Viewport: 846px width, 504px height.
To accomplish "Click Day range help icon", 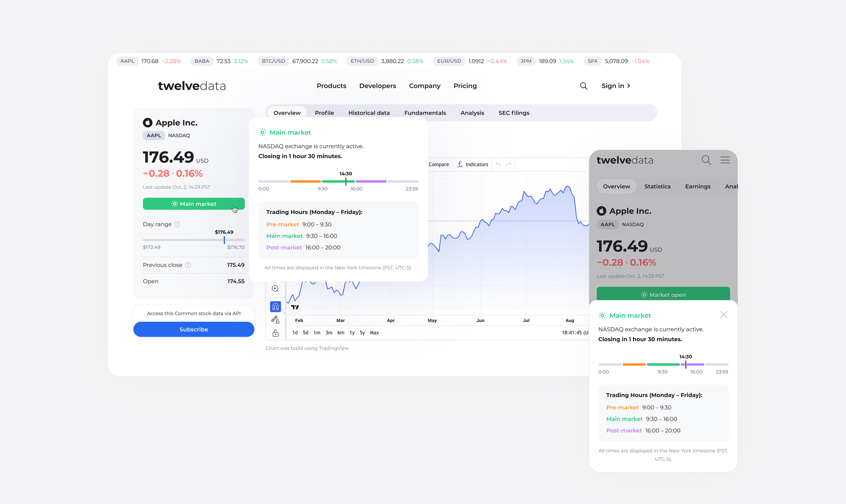I will click(177, 224).
